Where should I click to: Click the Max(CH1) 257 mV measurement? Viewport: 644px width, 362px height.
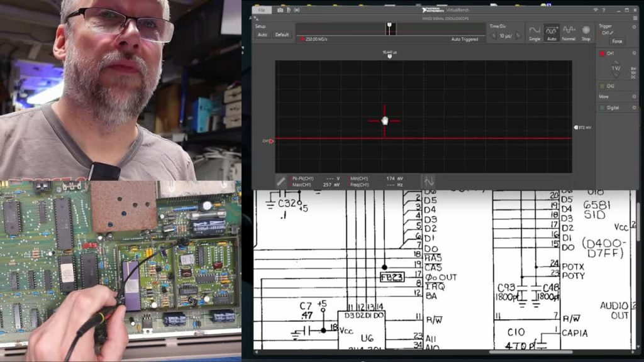[x=316, y=185]
